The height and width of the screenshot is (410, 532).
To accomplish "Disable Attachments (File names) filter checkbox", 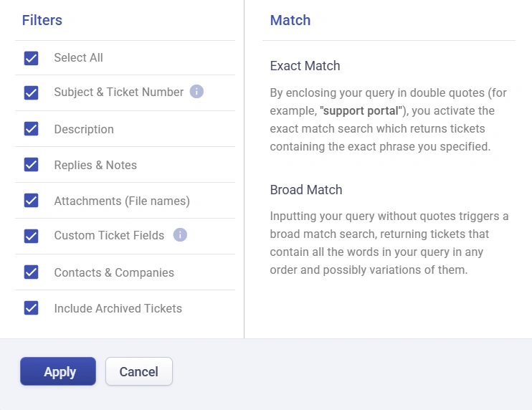I will [32, 200].
